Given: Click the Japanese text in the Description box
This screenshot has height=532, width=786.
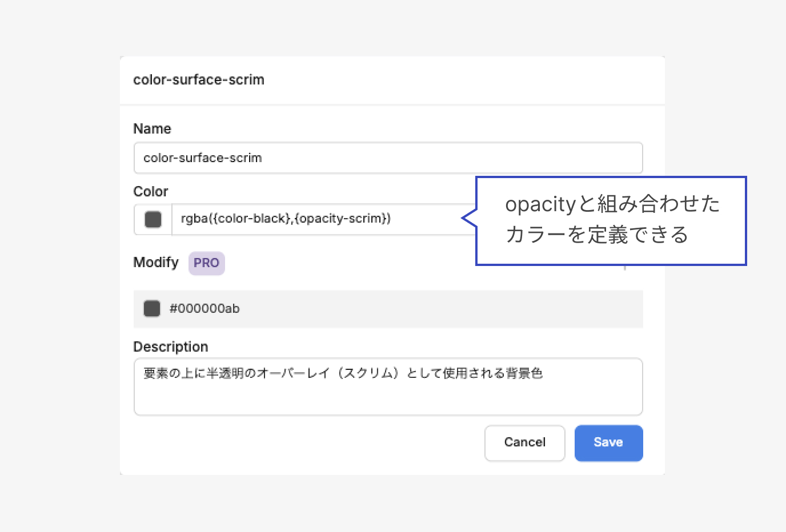Looking at the screenshot, I should click(343, 373).
